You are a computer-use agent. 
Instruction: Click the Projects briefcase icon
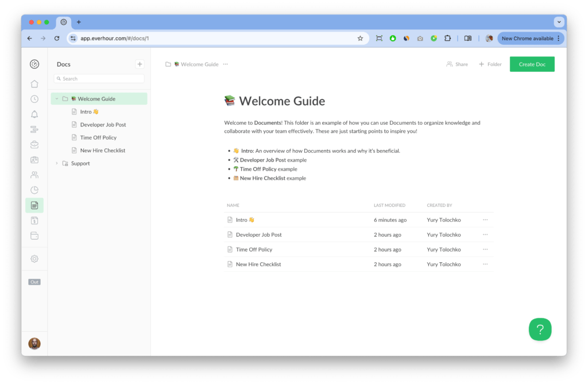(x=34, y=144)
